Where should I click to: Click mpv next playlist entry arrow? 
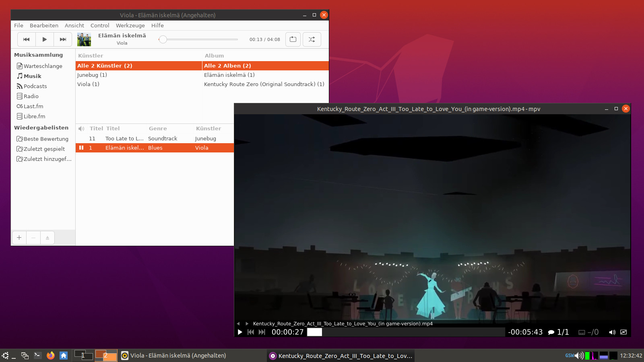point(247,324)
